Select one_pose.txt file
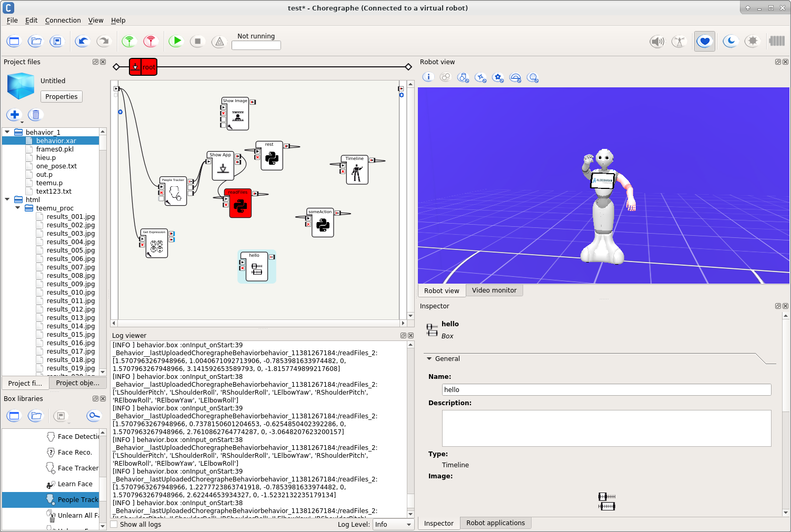The height and width of the screenshot is (532, 791). coord(56,166)
